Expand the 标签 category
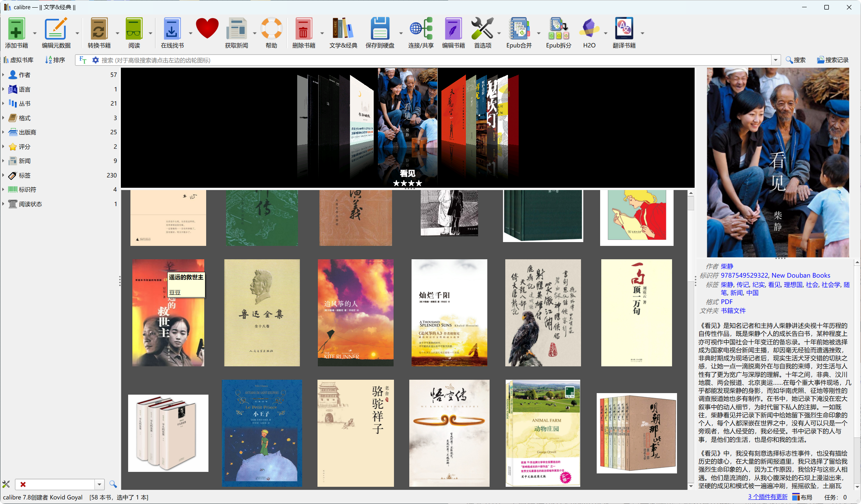The height and width of the screenshot is (504, 861). pos(3,175)
